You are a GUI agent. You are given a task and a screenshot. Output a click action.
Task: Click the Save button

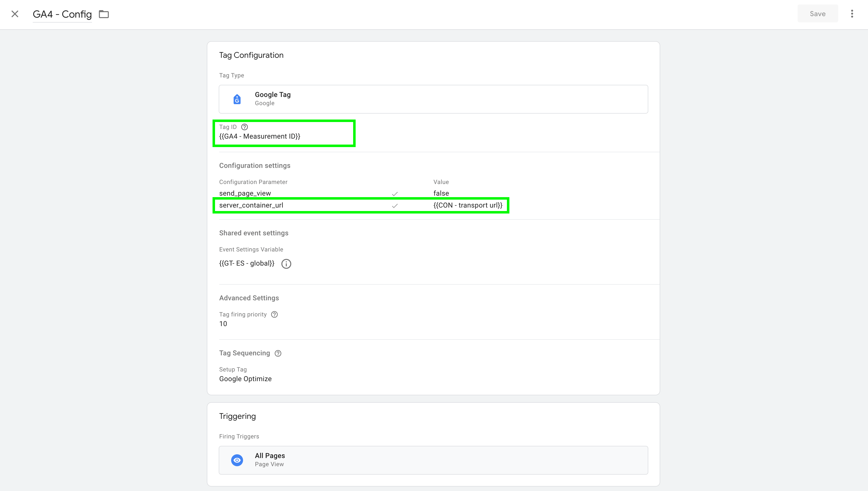point(817,14)
